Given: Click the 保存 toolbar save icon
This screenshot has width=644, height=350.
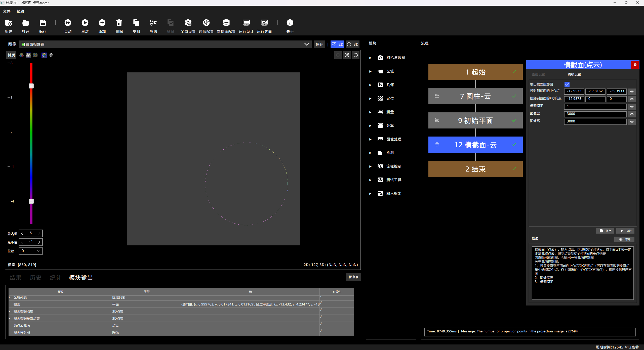Looking at the screenshot, I should [x=43, y=23].
